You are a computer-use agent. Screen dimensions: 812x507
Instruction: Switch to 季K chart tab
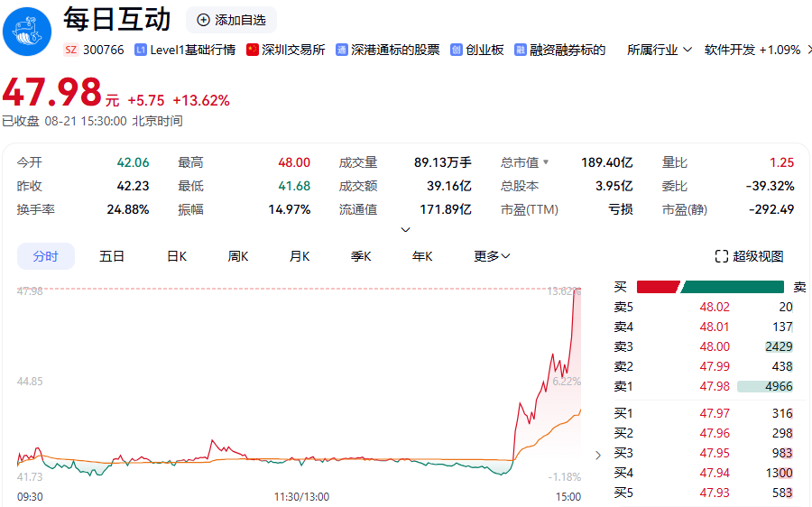click(x=361, y=256)
